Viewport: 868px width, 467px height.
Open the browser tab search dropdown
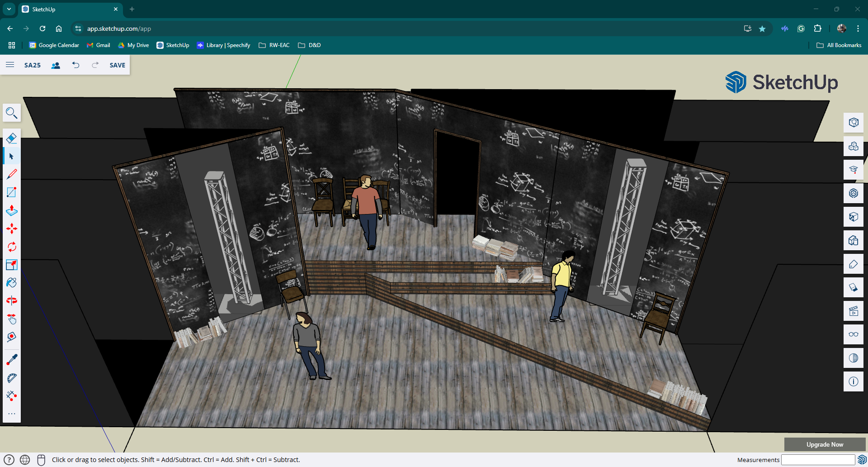(9, 9)
